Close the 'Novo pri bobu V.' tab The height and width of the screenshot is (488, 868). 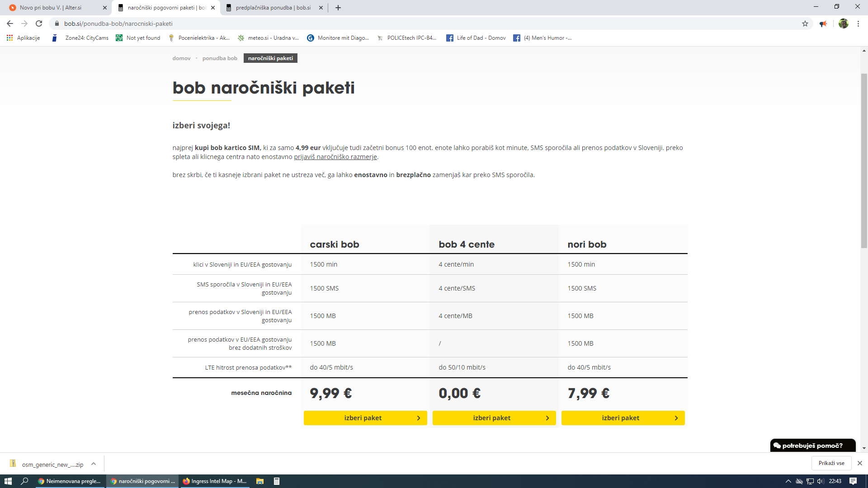105,8
